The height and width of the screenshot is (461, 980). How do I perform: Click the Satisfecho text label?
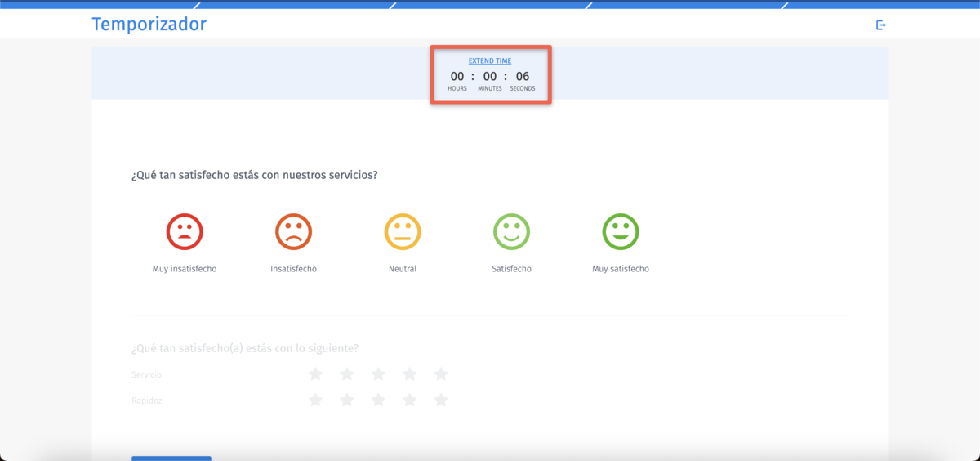(511, 269)
